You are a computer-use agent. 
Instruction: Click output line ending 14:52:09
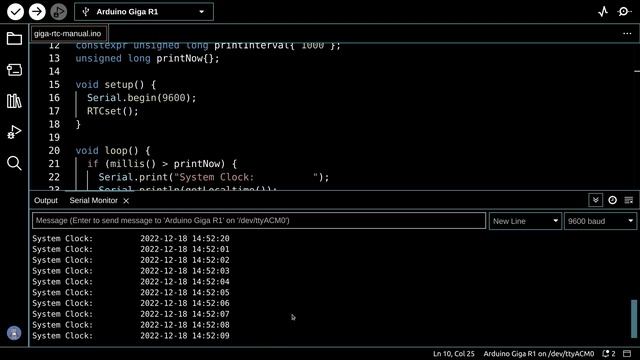(x=131, y=336)
